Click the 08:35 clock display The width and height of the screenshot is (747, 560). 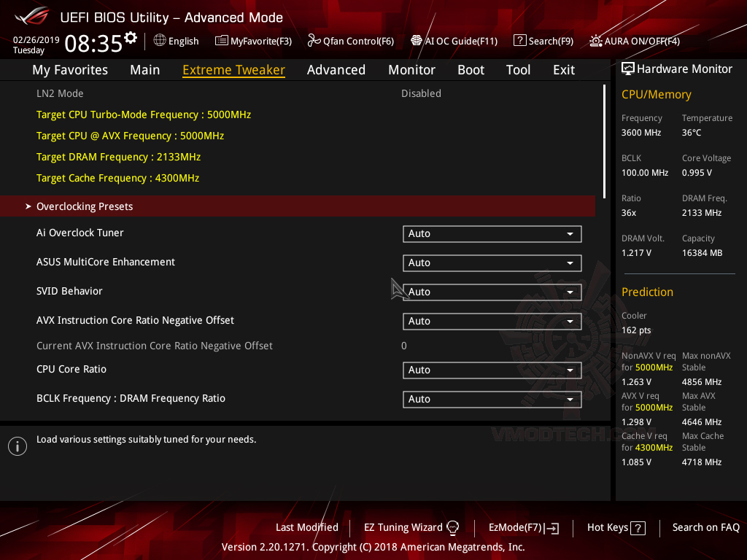93,44
